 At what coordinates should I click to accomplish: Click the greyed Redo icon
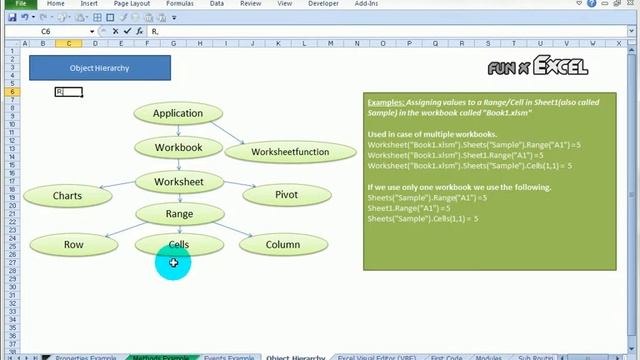[43, 18]
